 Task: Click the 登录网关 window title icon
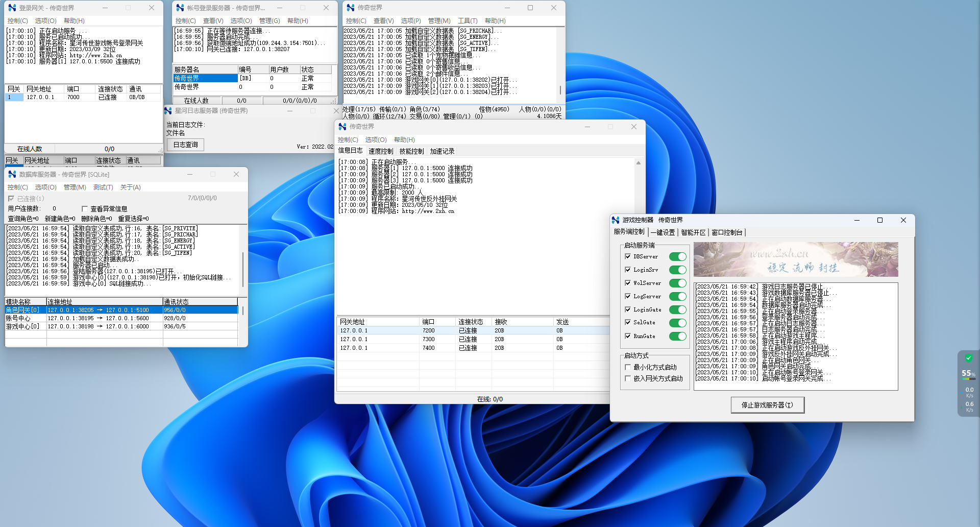[12, 8]
